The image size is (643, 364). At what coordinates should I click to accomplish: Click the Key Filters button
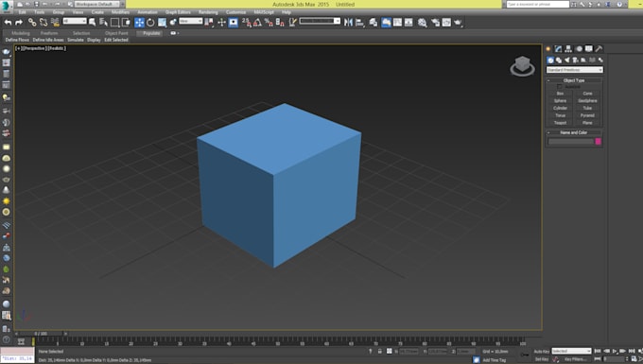[575, 359]
